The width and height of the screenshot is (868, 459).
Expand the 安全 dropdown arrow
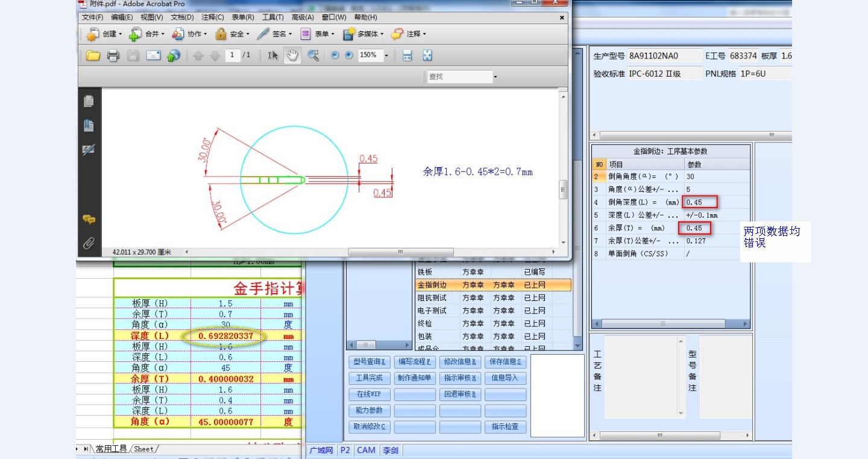click(248, 34)
